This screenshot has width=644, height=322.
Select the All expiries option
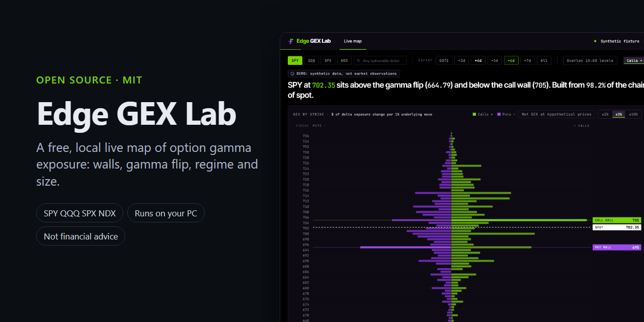(x=544, y=60)
